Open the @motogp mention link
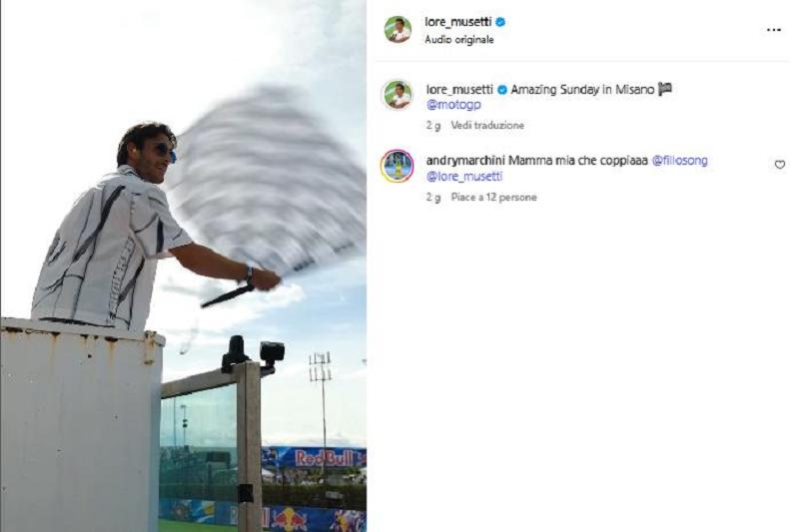 coord(453,105)
